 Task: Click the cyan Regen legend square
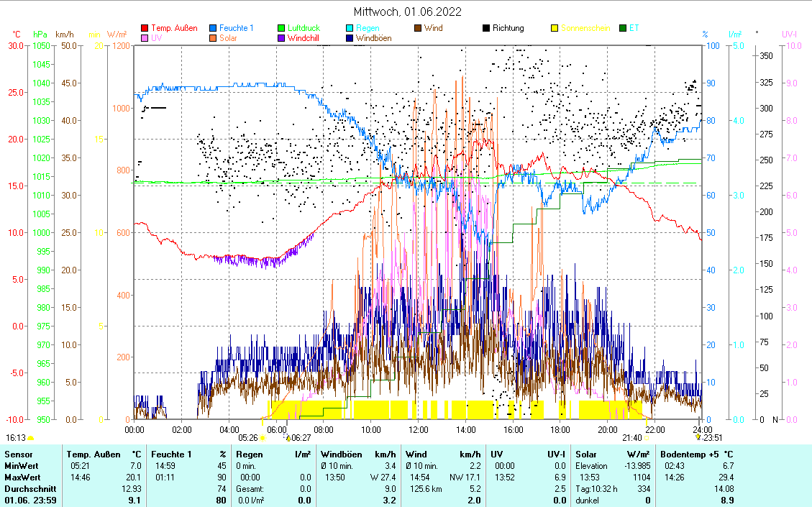(x=350, y=29)
